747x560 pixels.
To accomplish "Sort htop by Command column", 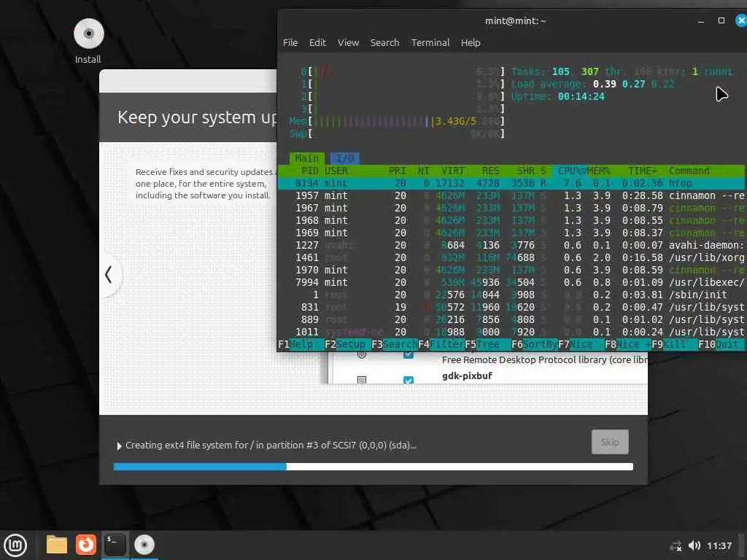I will (689, 171).
